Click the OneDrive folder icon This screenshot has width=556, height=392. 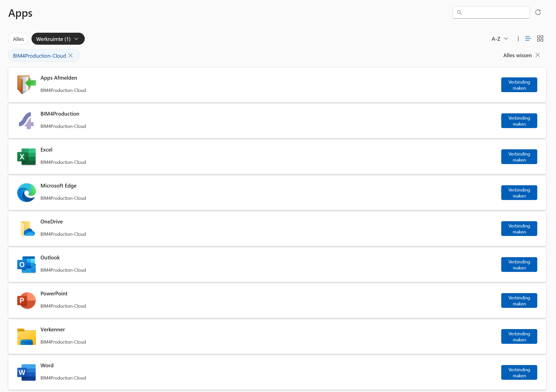point(26,228)
